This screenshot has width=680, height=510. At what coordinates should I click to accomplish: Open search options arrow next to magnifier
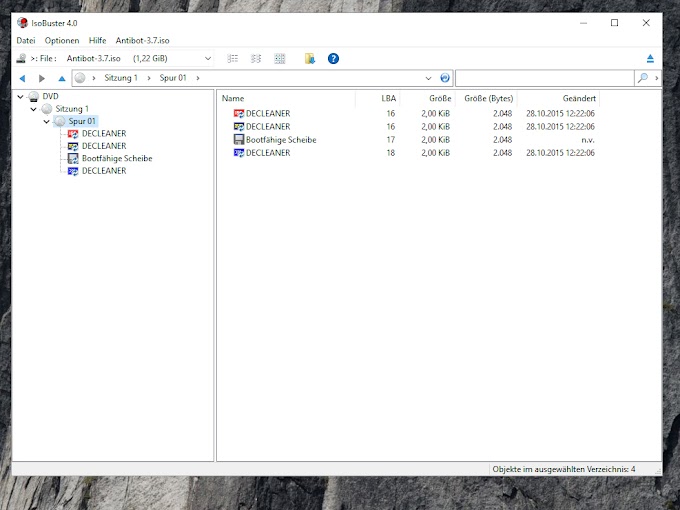657,78
